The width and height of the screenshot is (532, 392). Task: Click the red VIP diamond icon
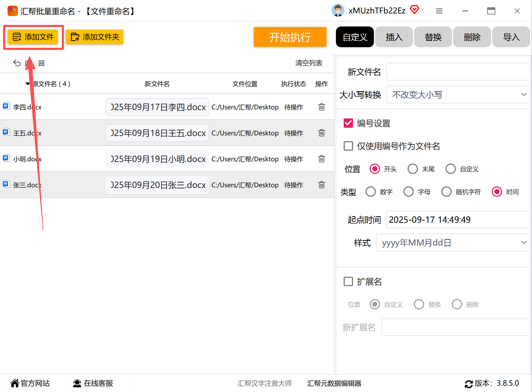[415, 10]
